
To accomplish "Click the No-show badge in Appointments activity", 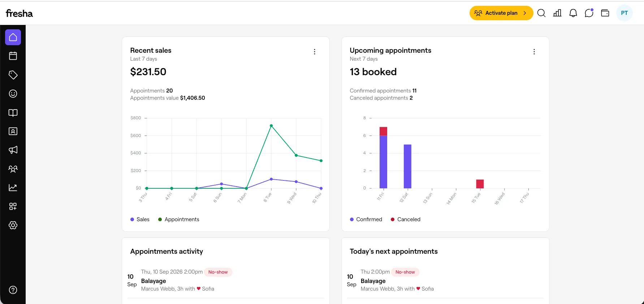I will (218, 272).
